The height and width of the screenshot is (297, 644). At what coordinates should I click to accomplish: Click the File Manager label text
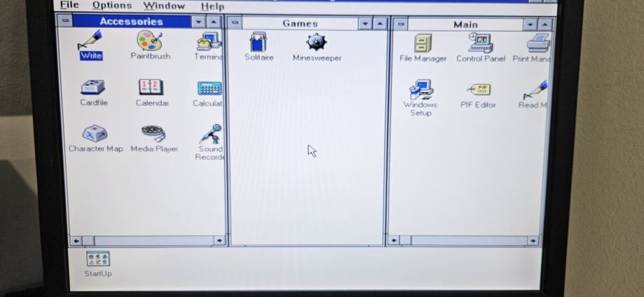point(423,59)
